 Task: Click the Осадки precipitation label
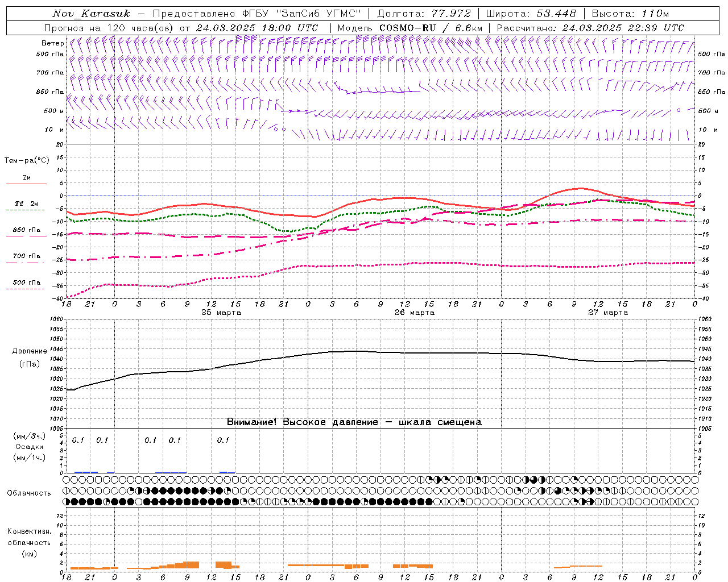click(x=30, y=447)
